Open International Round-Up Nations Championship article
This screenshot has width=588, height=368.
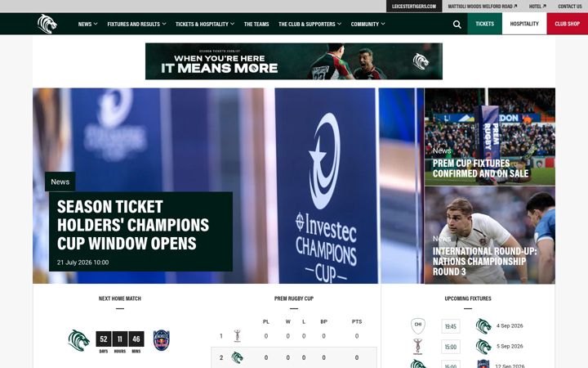(x=484, y=262)
